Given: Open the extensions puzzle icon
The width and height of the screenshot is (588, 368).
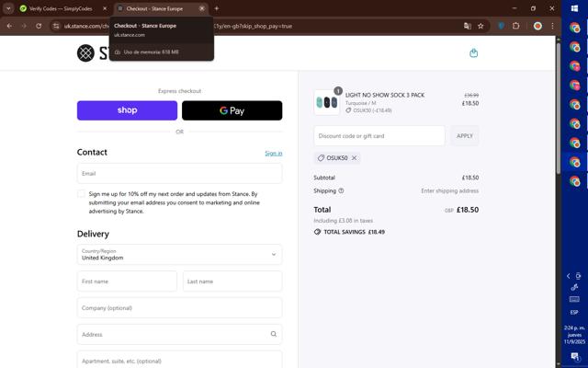Looking at the screenshot, I should [516, 26].
